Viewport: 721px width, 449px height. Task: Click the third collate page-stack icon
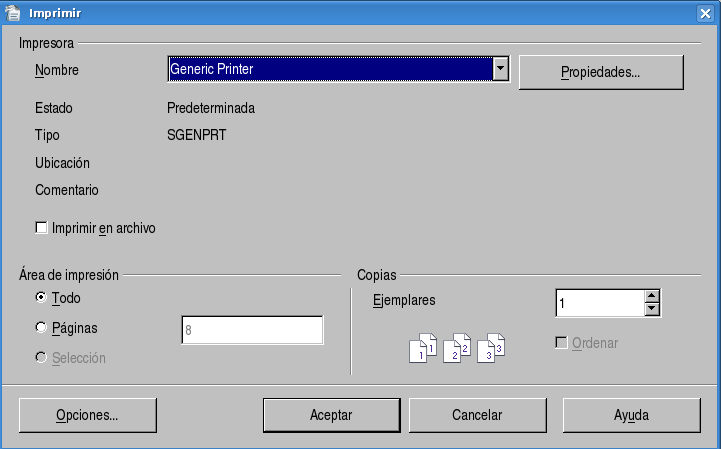490,348
